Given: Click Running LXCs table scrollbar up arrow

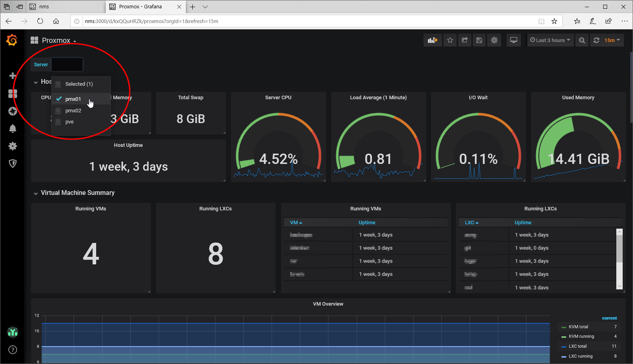Looking at the screenshot, I should point(619,231).
